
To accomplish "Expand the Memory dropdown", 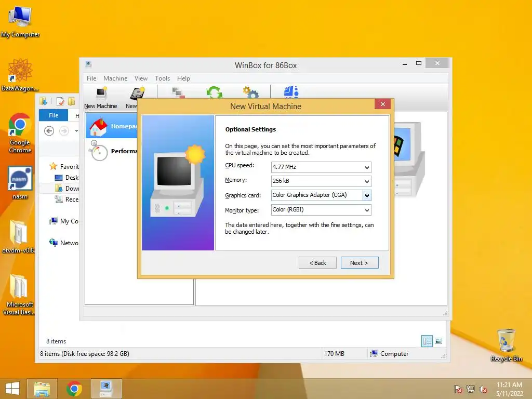I will [x=367, y=181].
